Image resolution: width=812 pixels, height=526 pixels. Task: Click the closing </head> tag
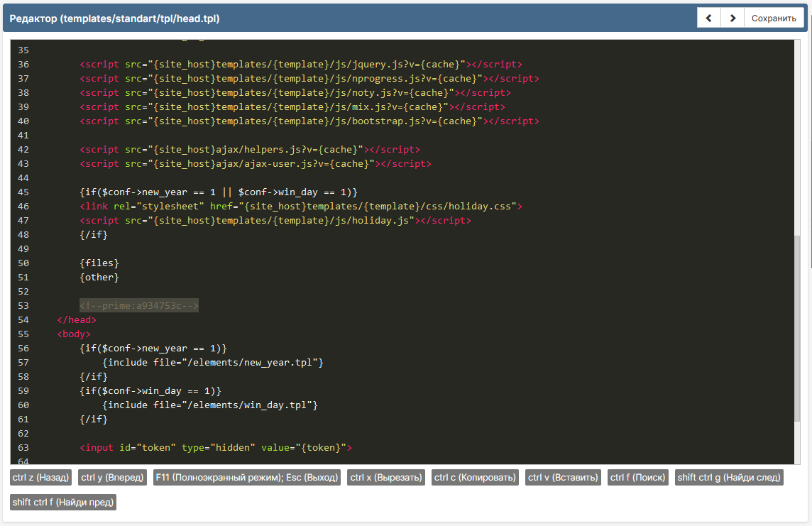pyautogui.click(x=77, y=319)
